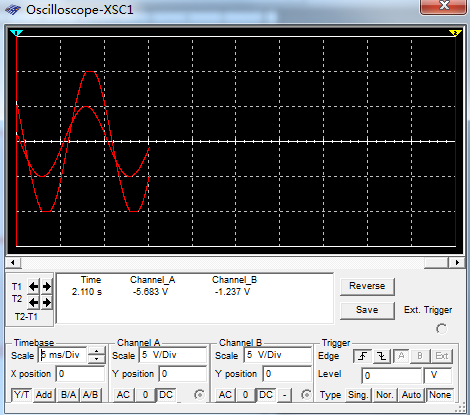Set Channel A coupling to 0
470x415 pixels.
(x=145, y=395)
